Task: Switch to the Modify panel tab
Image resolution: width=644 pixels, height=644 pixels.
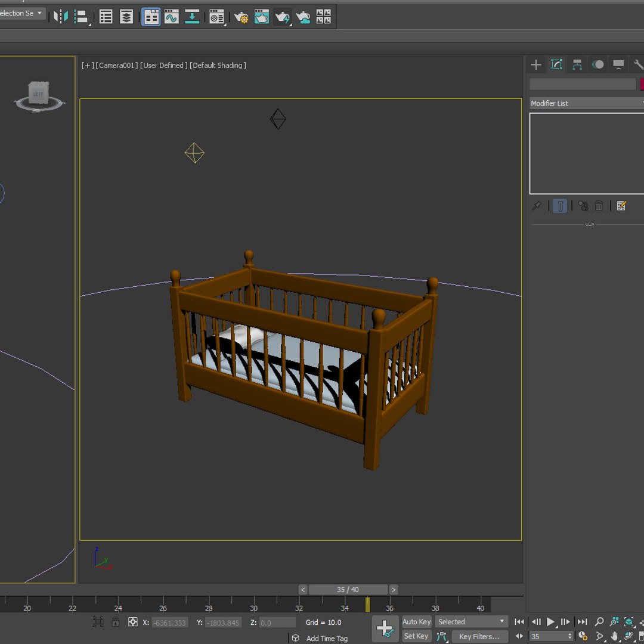Action: click(556, 64)
